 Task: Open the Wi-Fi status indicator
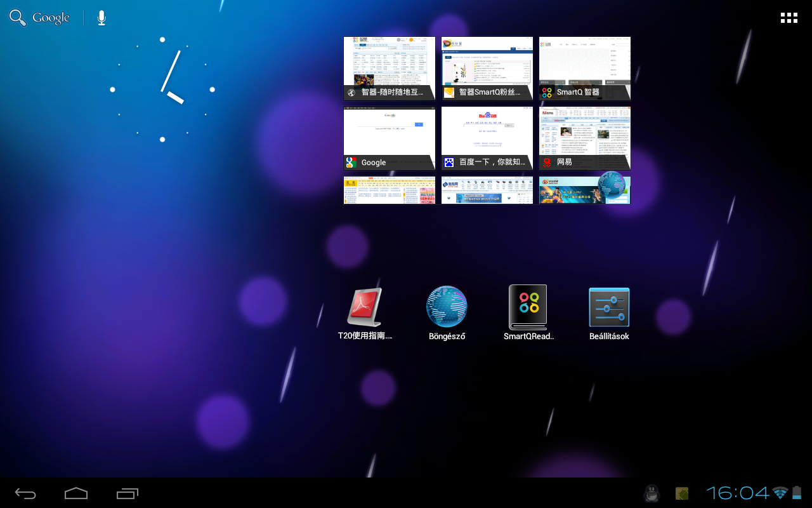pos(780,493)
